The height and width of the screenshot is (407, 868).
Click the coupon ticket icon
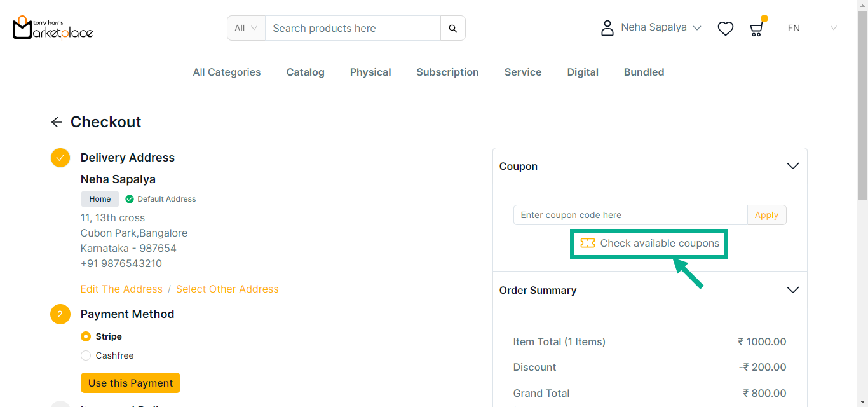tap(588, 243)
